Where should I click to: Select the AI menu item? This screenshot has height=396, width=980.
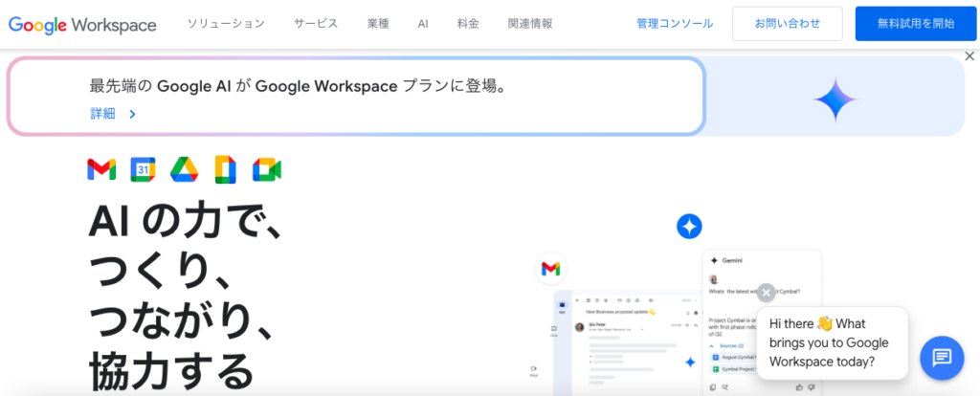tap(423, 24)
